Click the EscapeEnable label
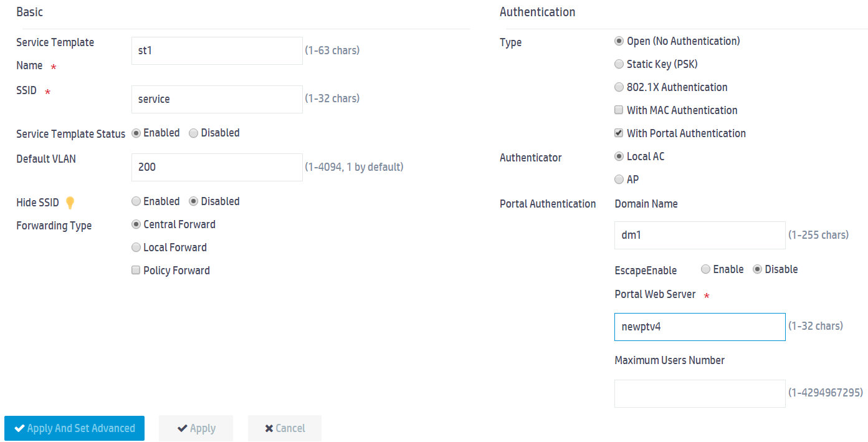Screen dimensions: 868x442 point(646,271)
